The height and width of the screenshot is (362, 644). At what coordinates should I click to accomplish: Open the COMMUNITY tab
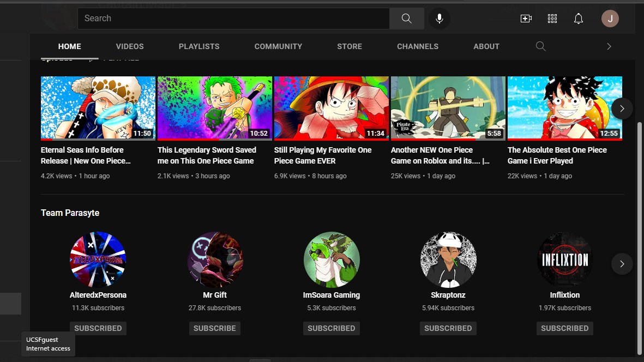[278, 46]
